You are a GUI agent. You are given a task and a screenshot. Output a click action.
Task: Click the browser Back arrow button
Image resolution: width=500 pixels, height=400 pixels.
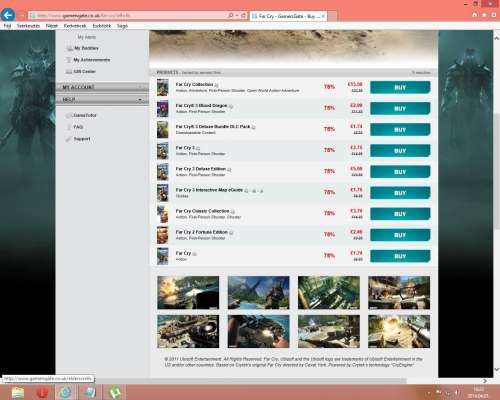point(8,15)
